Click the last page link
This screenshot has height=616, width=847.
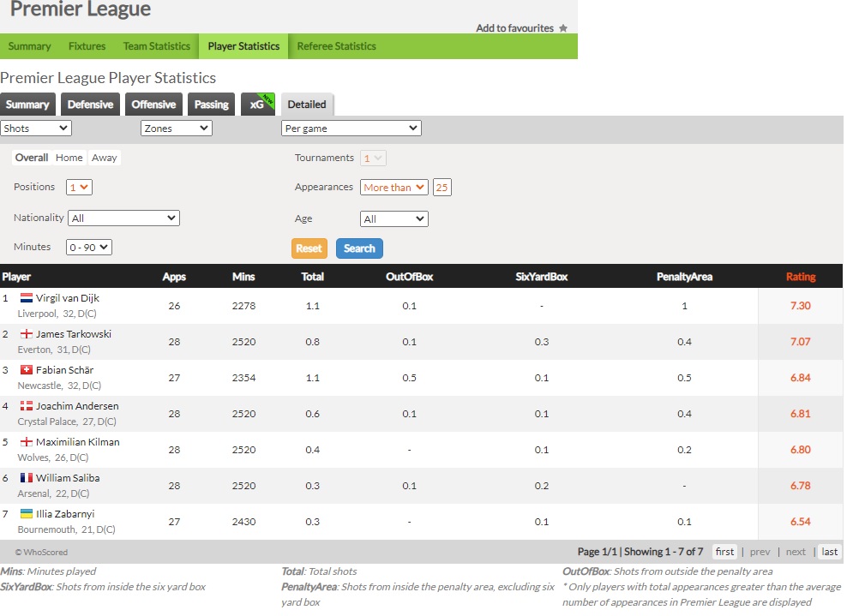point(829,552)
